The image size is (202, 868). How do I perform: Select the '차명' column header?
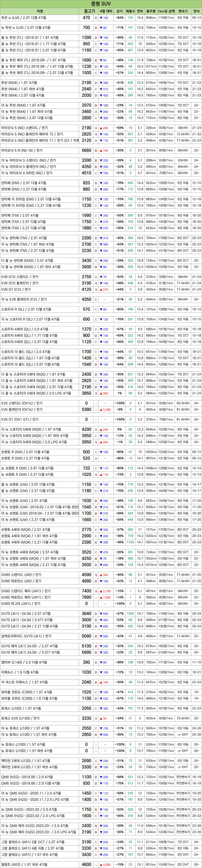click(40, 11)
